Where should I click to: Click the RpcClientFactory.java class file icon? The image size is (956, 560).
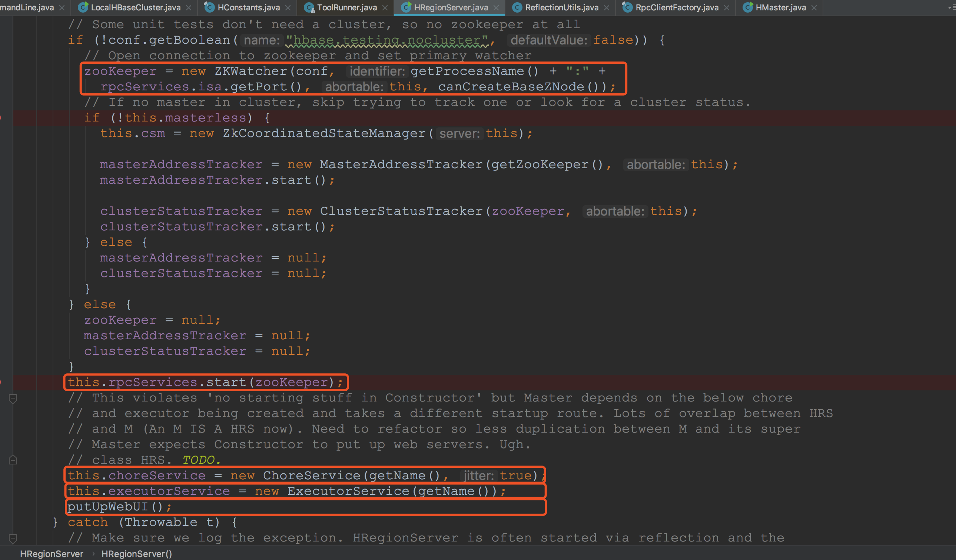(x=627, y=7)
